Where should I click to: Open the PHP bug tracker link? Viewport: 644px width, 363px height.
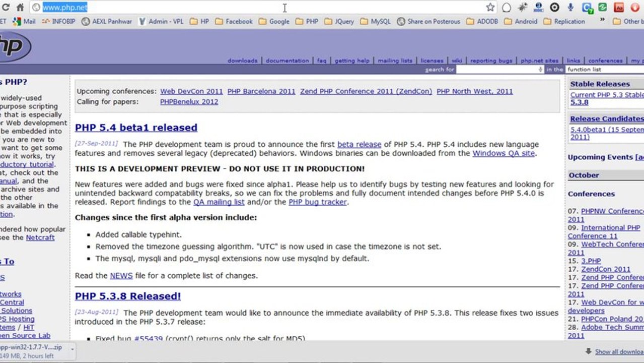318,202
